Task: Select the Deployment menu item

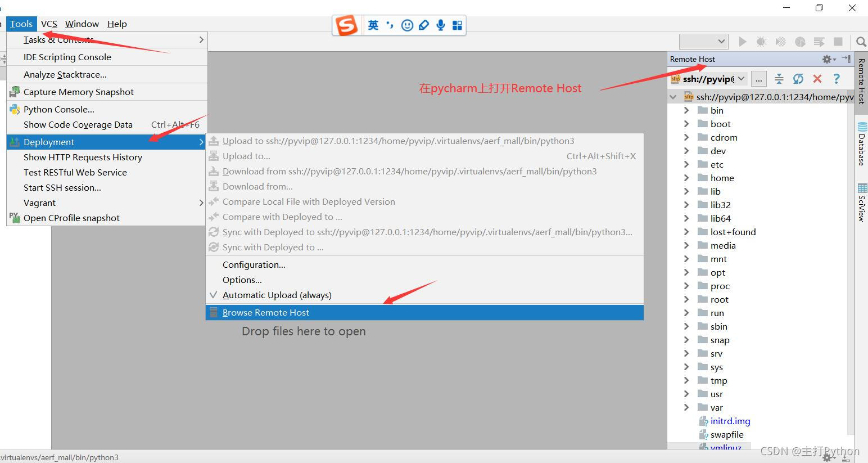Action: (x=107, y=142)
